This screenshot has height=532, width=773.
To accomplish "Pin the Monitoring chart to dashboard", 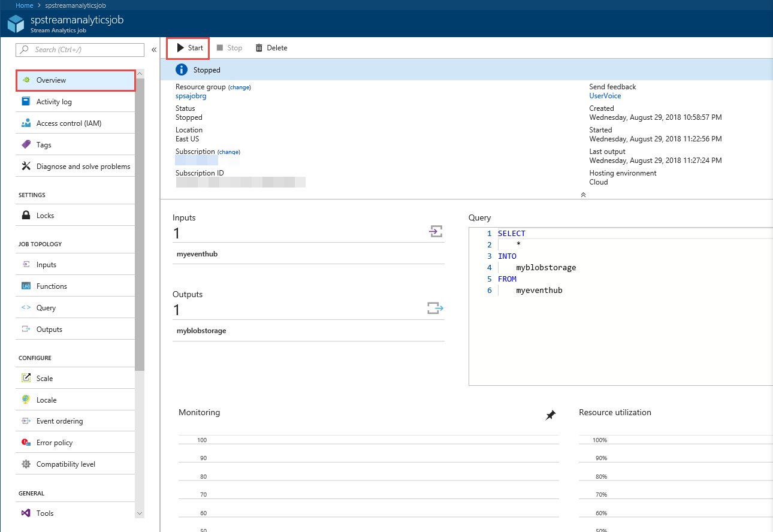I will (x=550, y=415).
